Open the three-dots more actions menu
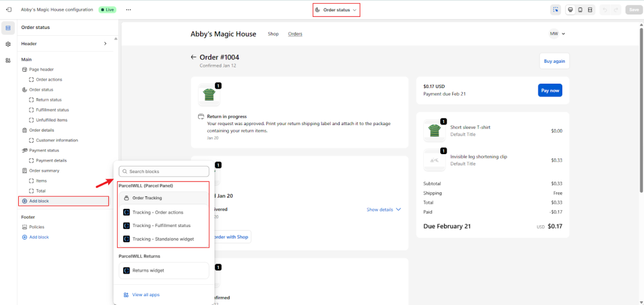Screen dimensions: 644x305 128,9
